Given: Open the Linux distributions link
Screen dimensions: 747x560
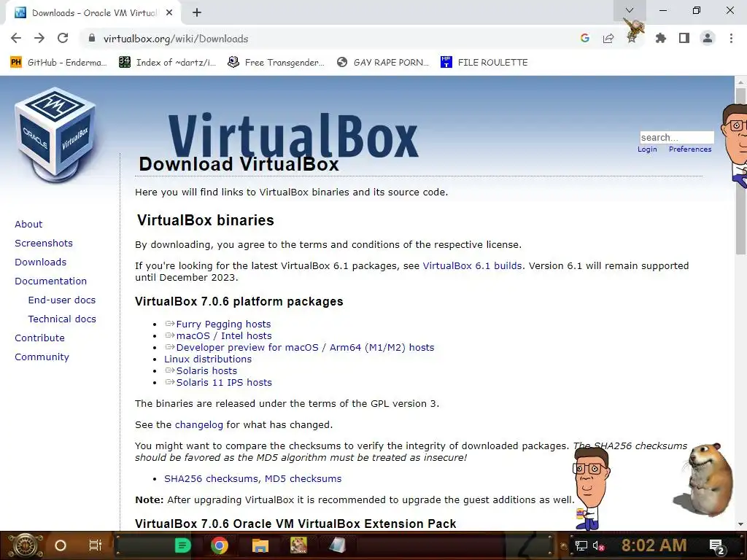Looking at the screenshot, I should [208, 359].
